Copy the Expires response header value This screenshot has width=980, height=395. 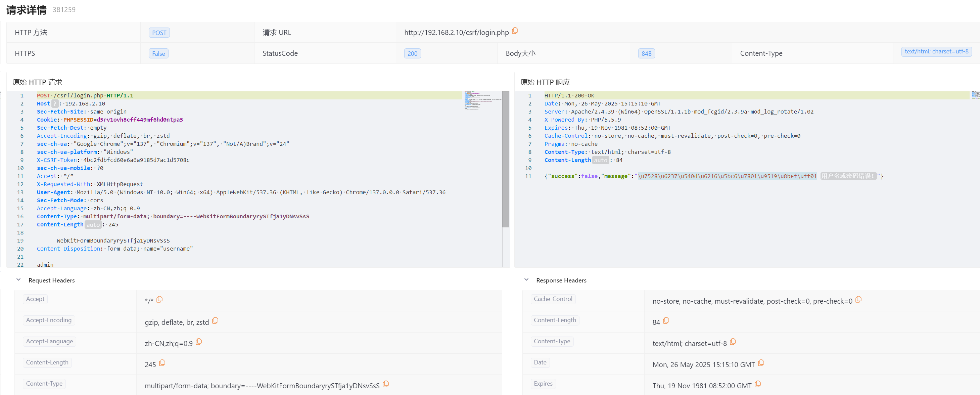click(x=758, y=384)
